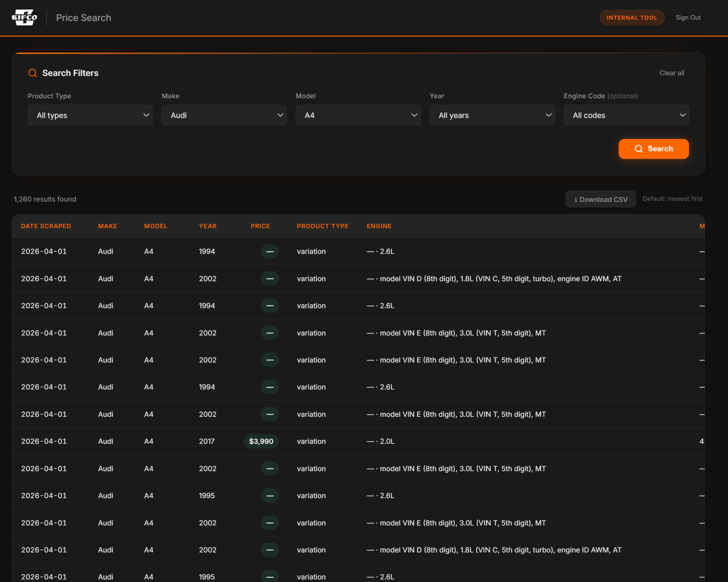
Task: Click the magnifier icon inside the Search button
Action: (x=639, y=149)
